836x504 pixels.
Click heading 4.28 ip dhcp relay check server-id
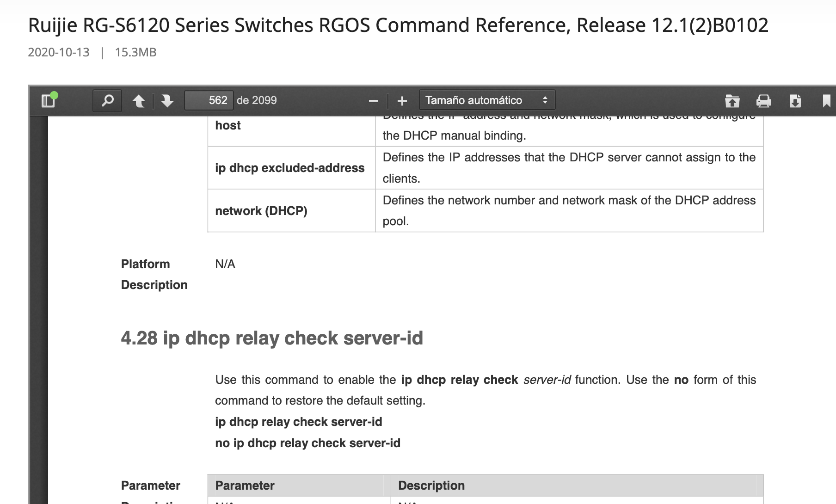click(x=272, y=338)
